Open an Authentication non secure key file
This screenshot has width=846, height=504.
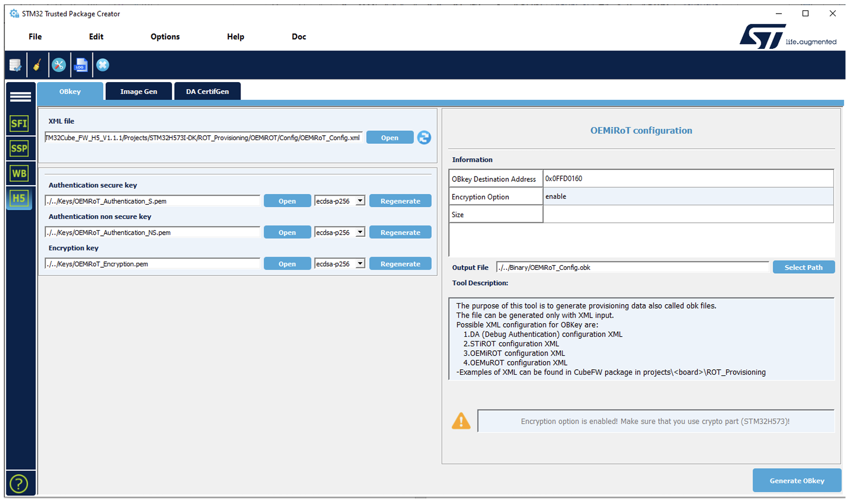click(x=287, y=232)
